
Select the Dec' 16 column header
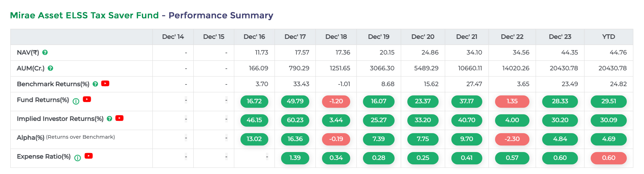254,37
